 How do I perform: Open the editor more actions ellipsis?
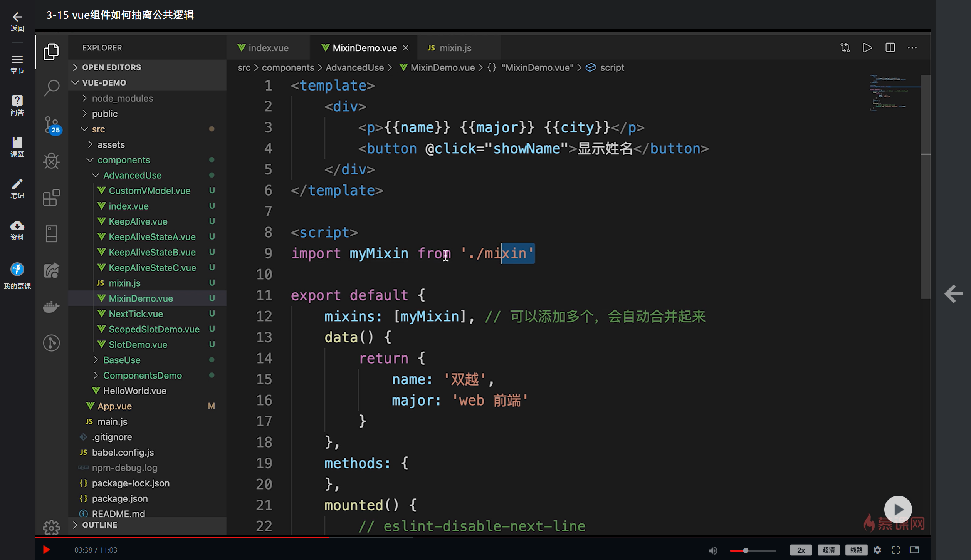tap(912, 48)
